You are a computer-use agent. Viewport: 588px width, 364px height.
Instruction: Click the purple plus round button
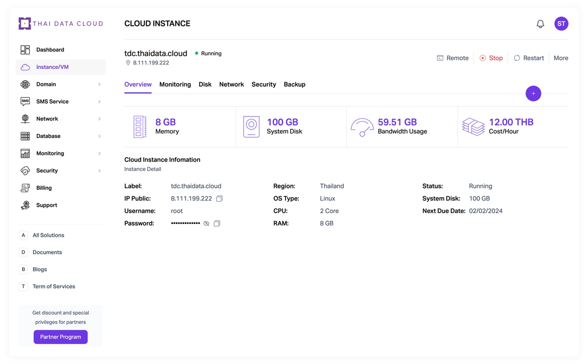pyautogui.click(x=533, y=93)
